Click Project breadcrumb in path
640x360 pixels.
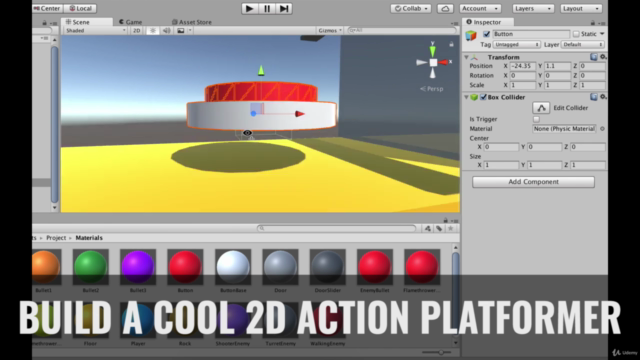coord(56,238)
